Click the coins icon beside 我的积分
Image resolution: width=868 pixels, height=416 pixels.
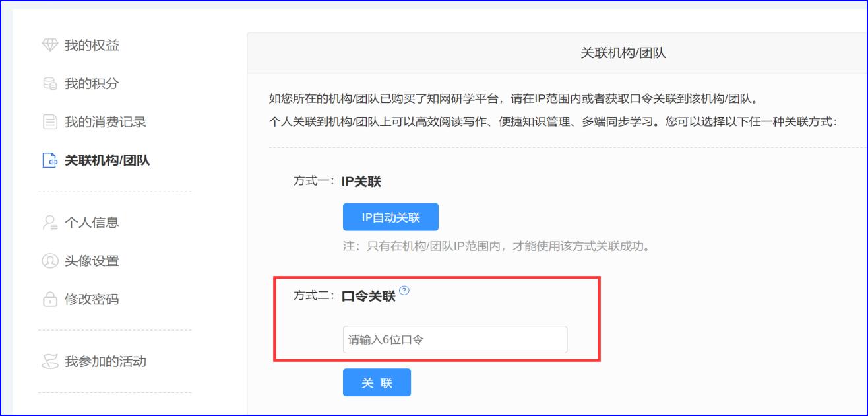tap(50, 84)
